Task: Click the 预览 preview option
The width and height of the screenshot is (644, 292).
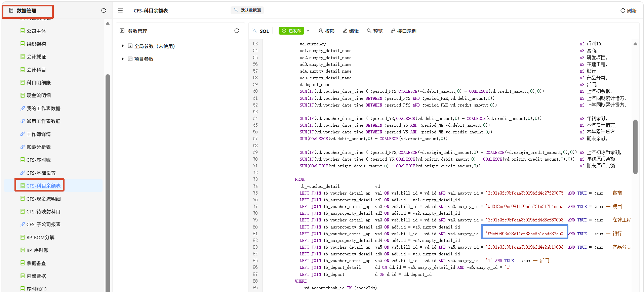Action: coord(375,31)
